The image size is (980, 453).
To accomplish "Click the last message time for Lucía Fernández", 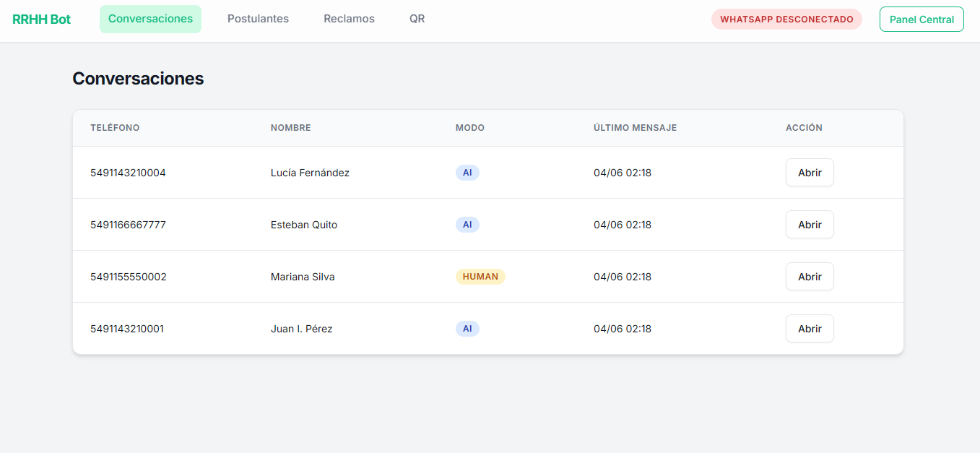I will click(623, 173).
